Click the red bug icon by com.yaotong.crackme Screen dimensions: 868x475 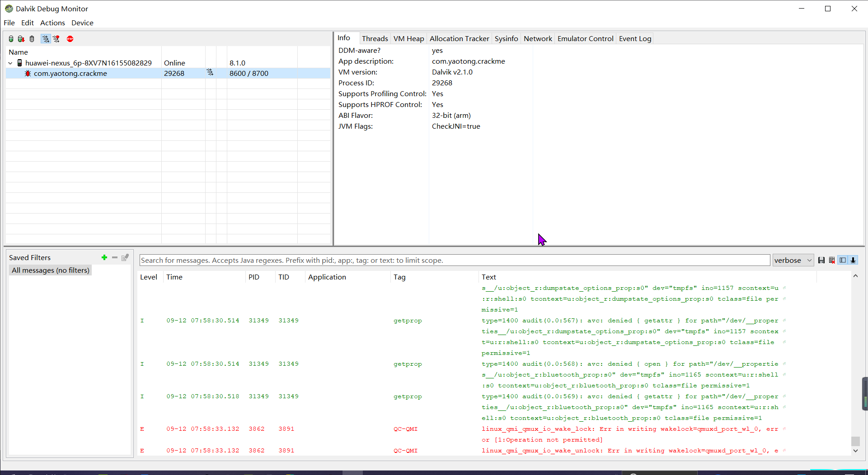click(x=28, y=73)
